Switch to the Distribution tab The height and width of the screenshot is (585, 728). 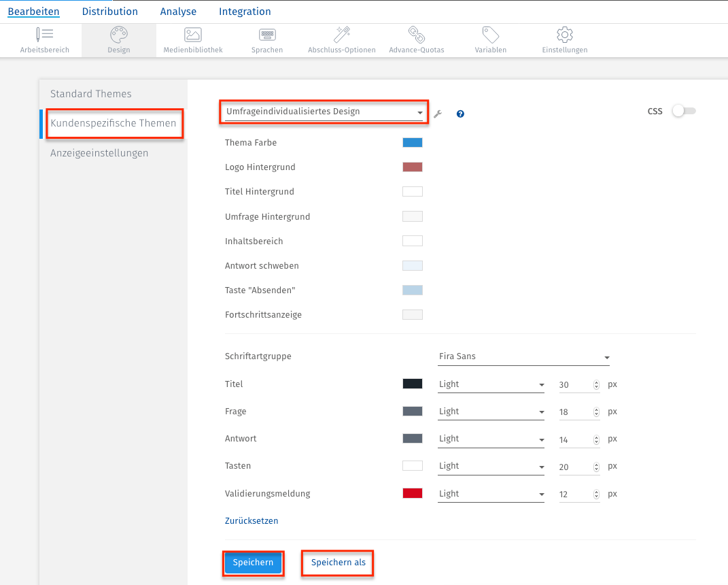coord(109,12)
